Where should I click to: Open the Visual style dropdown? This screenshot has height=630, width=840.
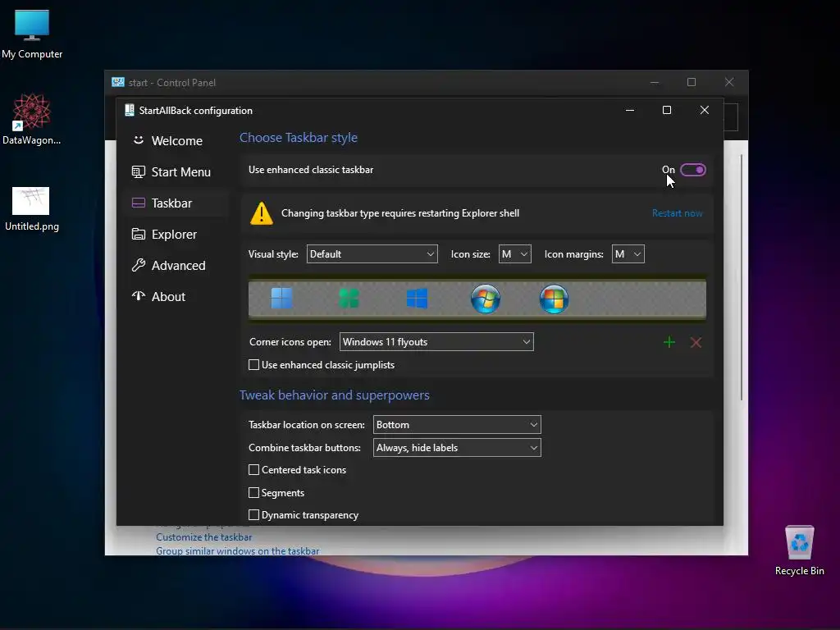372,254
